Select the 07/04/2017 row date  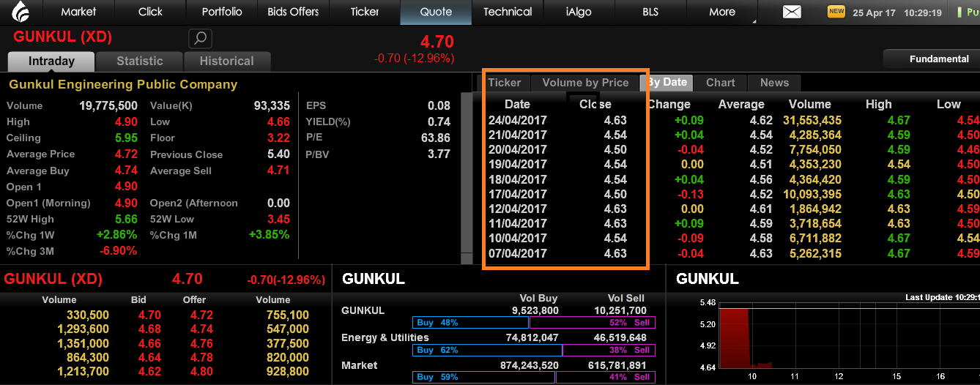click(517, 253)
